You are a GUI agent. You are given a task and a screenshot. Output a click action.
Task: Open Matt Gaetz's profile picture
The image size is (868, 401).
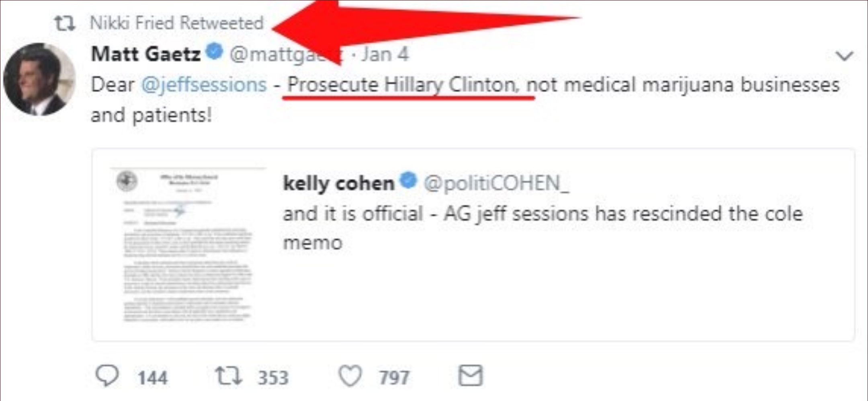tap(39, 79)
